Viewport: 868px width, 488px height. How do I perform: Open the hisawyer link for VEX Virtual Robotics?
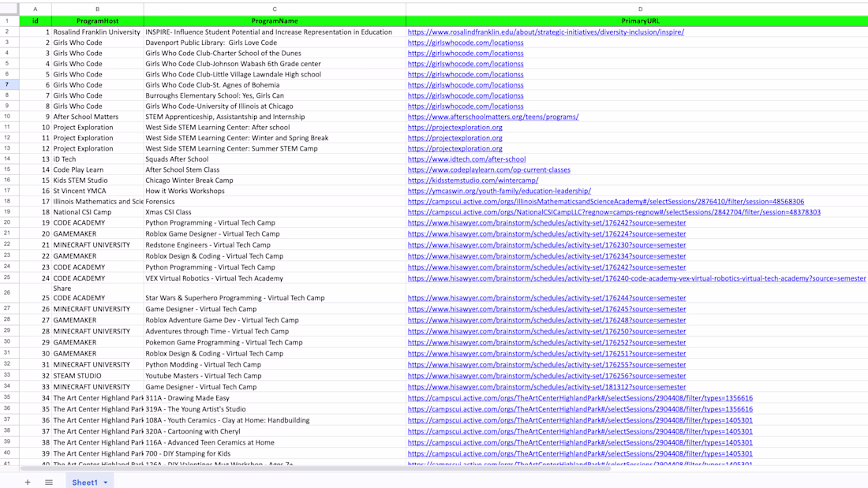pos(637,279)
